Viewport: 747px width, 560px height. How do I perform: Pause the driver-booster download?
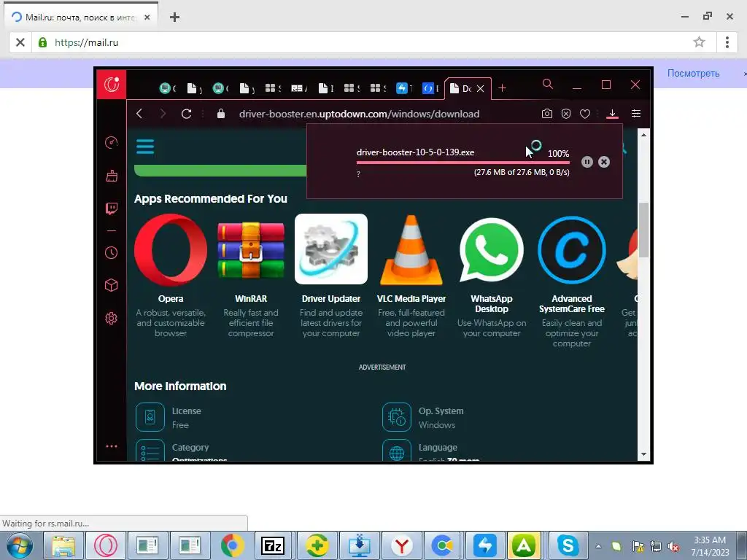point(587,162)
